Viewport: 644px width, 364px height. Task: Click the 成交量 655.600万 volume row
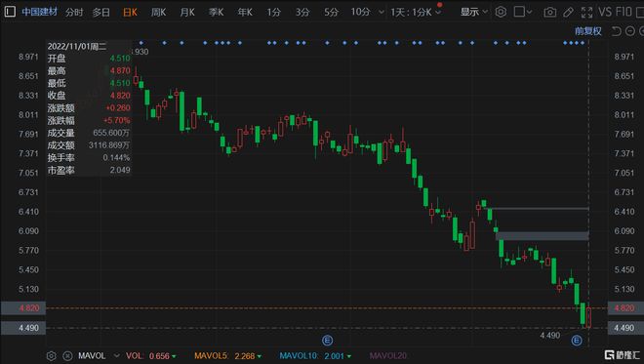click(89, 133)
